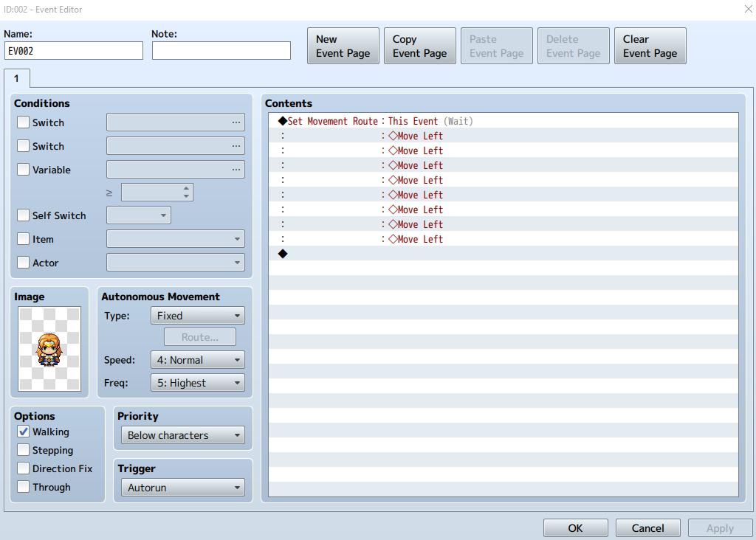Click the Route... button

tap(200, 337)
